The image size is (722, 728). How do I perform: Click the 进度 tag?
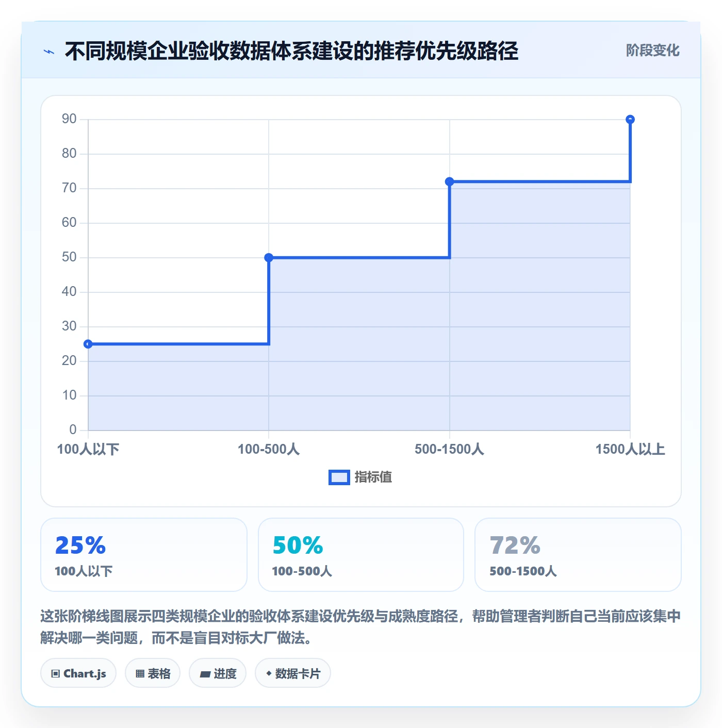218,673
